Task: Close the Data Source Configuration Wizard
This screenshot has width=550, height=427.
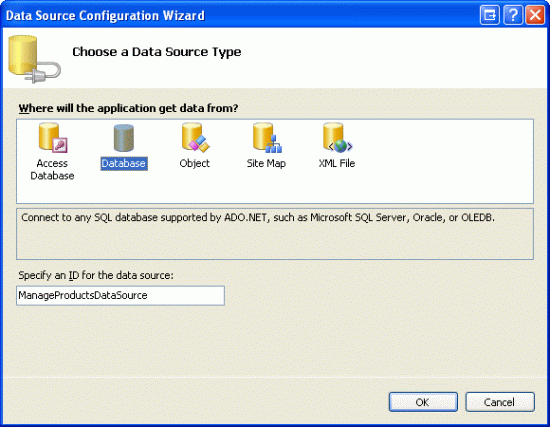Action: pos(535,15)
